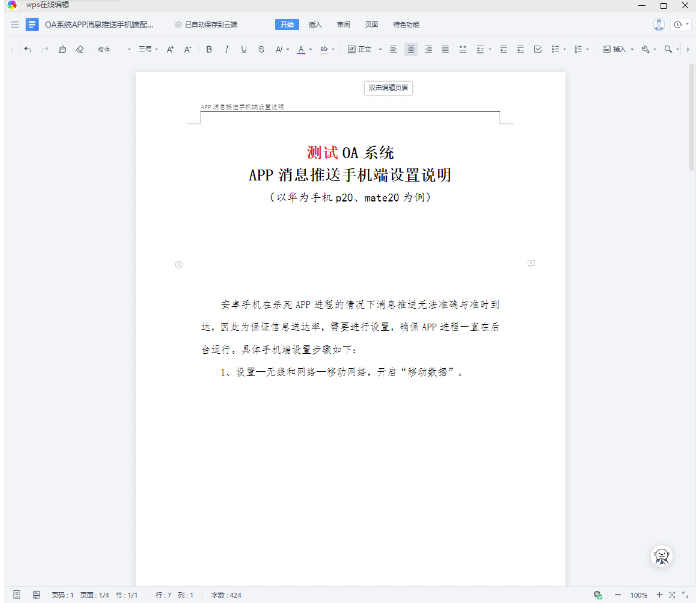Apply distributed alignment
This screenshot has width=700, height=603.
tap(462, 49)
